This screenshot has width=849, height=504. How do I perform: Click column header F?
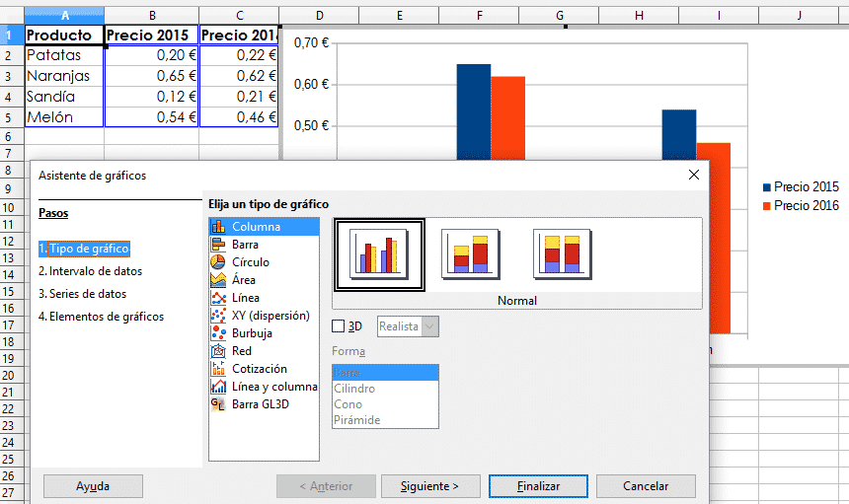(479, 16)
